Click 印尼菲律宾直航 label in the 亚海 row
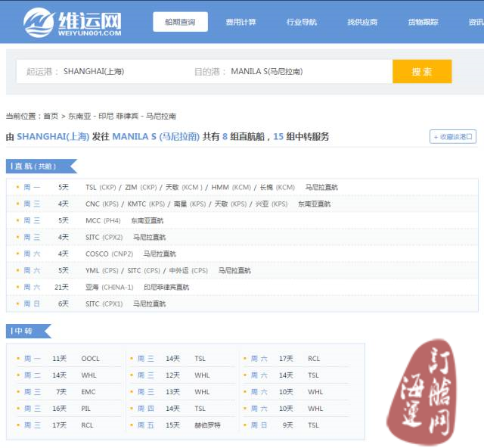 (166, 288)
